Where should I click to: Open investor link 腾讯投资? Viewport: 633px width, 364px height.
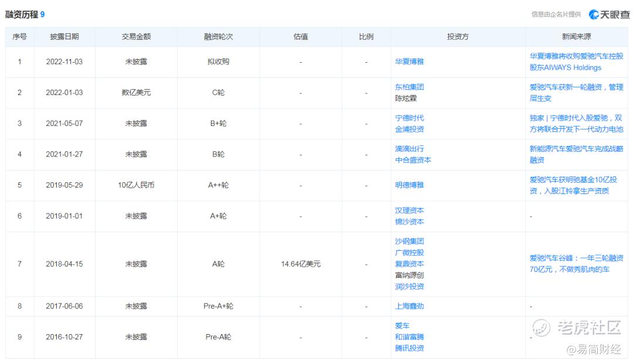click(x=409, y=348)
